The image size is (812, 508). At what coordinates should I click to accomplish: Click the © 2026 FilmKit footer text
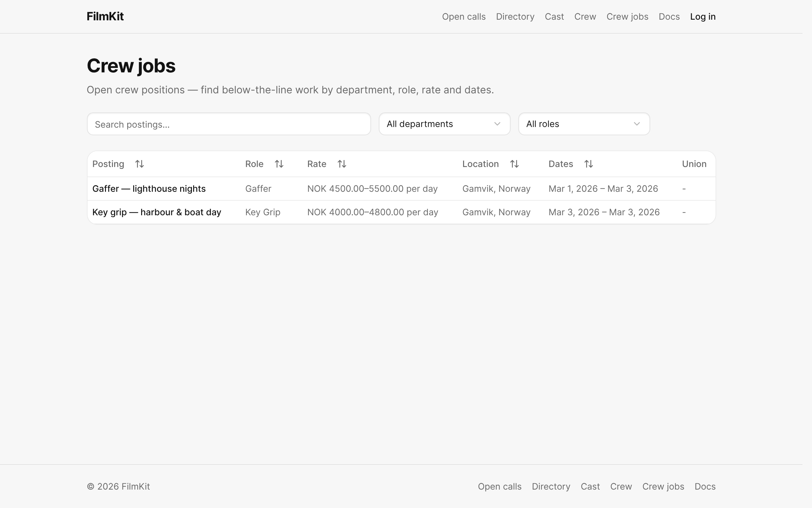pos(118,486)
